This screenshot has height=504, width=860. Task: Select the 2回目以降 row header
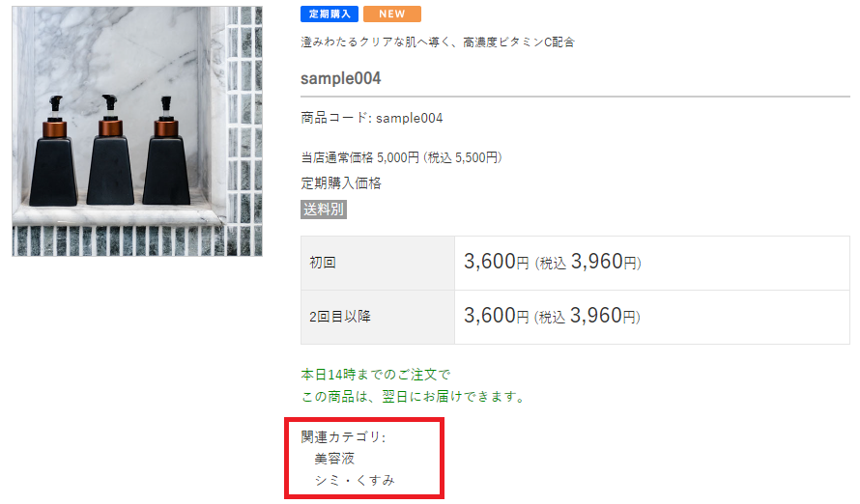coord(378,317)
